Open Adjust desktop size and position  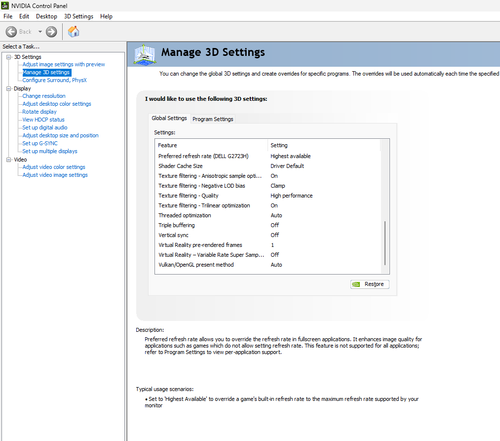point(60,135)
